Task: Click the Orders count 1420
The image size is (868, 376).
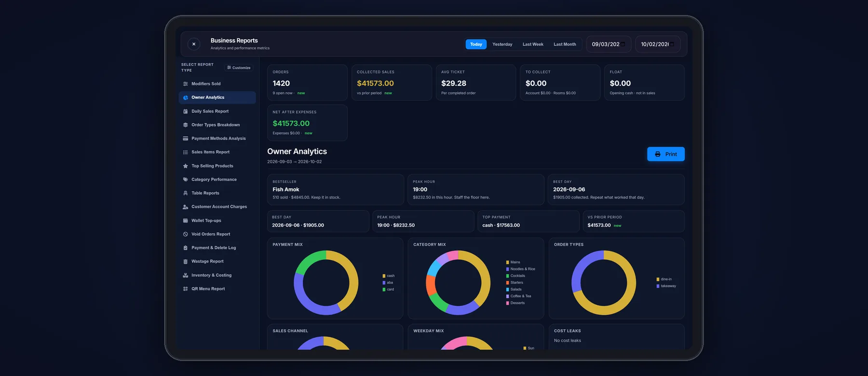Action: pyautogui.click(x=281, y=84)
